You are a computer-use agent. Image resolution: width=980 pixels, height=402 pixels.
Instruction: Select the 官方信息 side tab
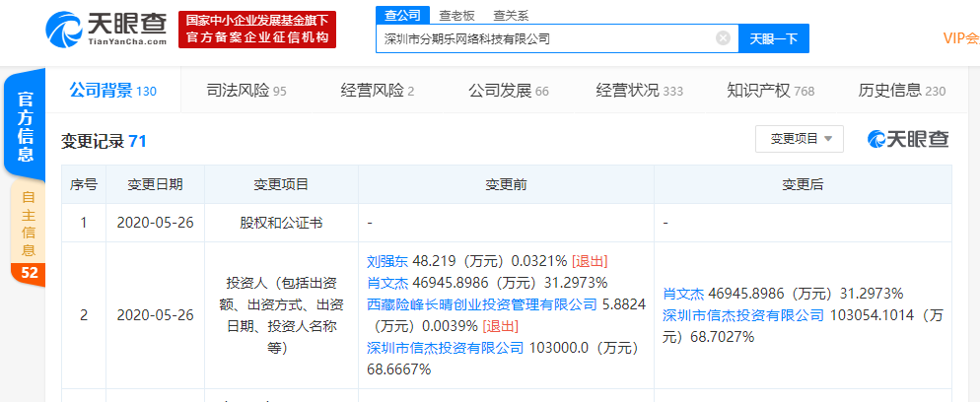pyautogui.click(x=27, y=126)
